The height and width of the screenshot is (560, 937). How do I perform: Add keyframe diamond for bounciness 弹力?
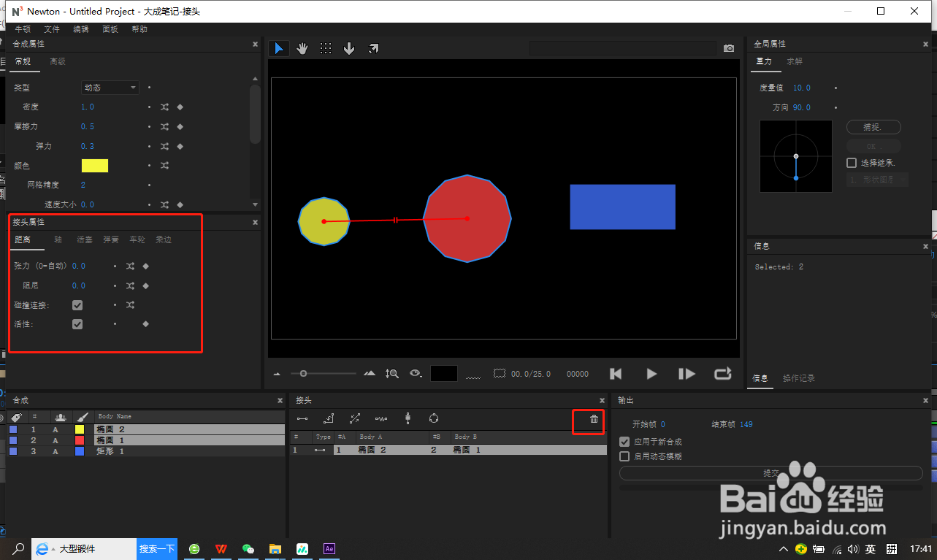[180, 146]
